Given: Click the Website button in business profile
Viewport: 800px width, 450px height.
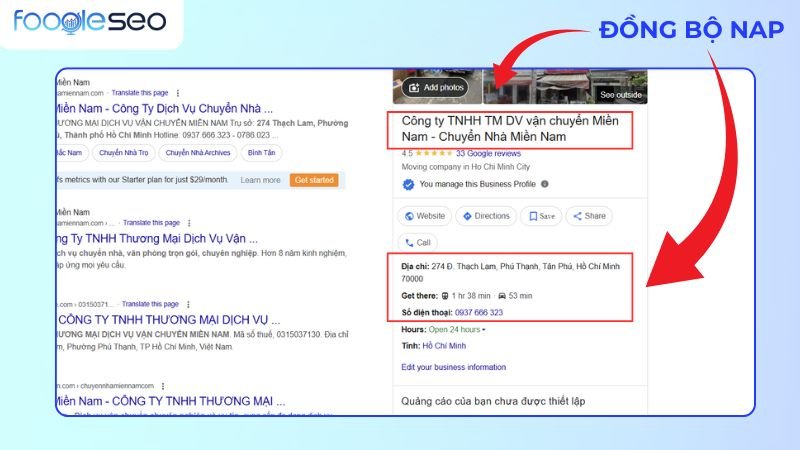Looking at the screenshot, I should 423,216.
